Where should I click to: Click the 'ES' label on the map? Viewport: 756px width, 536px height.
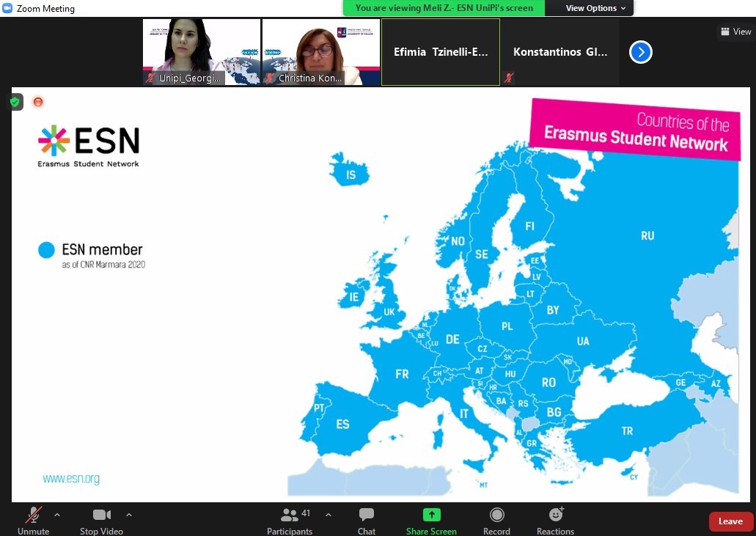pyautogui.click(x=342, y=424)
